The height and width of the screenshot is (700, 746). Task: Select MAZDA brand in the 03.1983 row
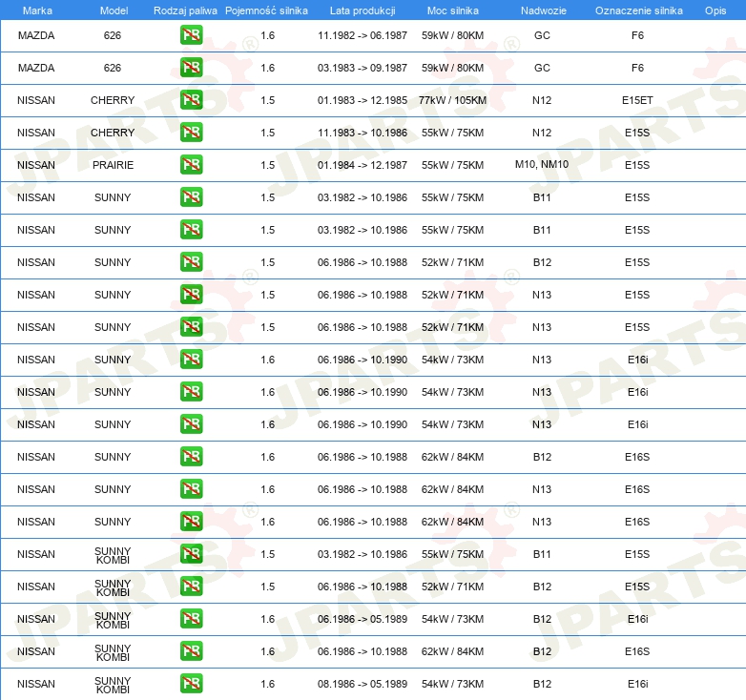pos(36,68)
